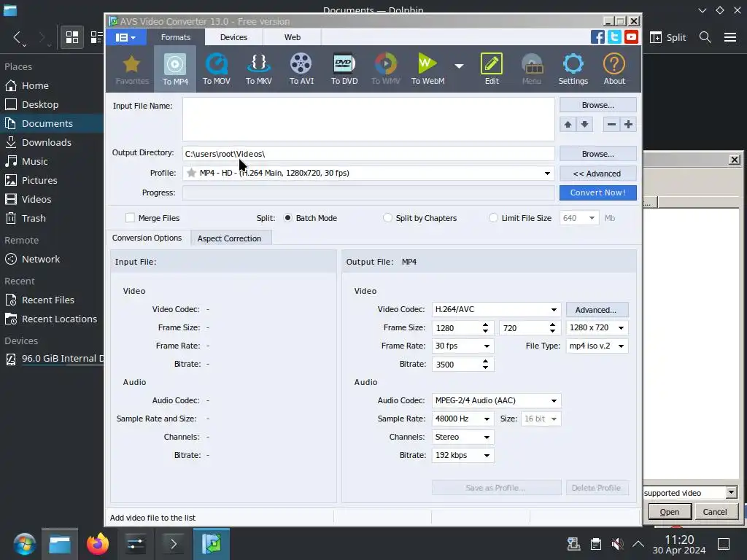This screenshot has height=560, width=747.
Task: Click Cancel in the file dialog behind
Action: click(715, 511)
